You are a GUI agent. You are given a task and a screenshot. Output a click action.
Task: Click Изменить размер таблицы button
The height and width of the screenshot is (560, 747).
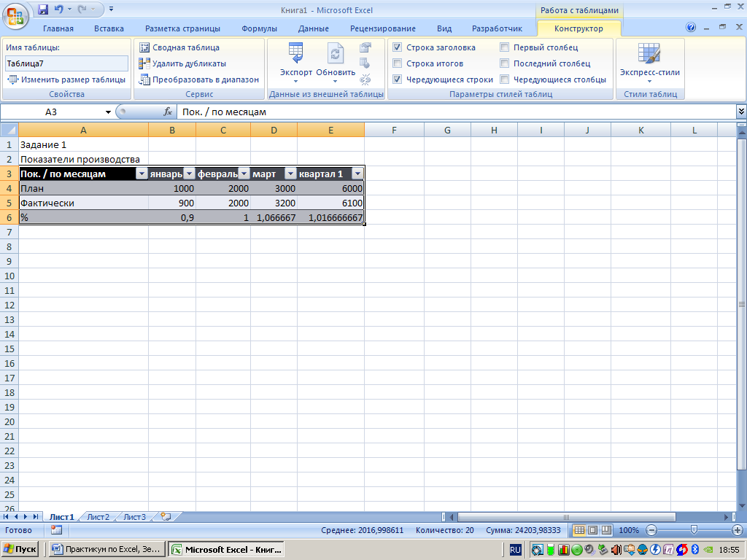pyautogui.click(x=66, y=79)
